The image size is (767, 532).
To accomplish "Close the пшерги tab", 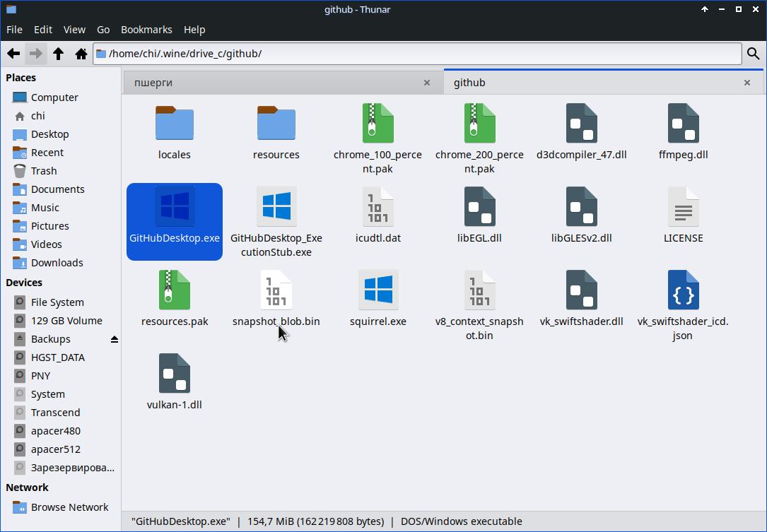I will pyautogui.click(x=427, y=83).
